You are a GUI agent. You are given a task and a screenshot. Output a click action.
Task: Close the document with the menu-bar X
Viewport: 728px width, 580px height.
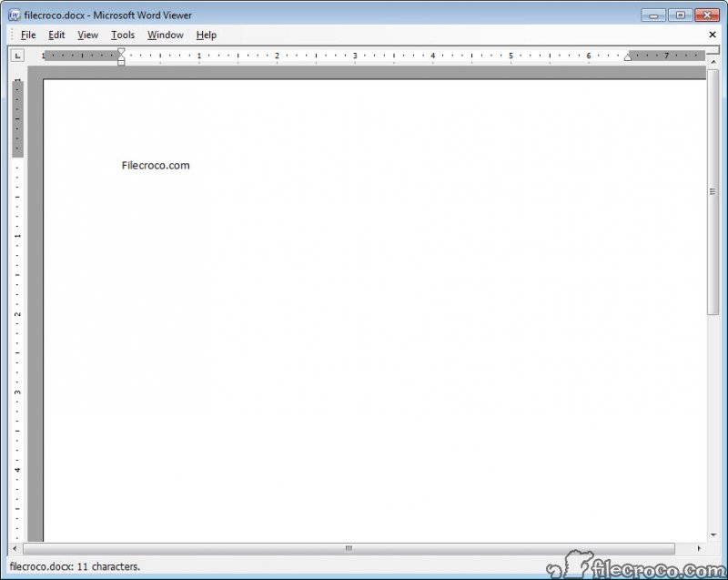tap(713, 35)
